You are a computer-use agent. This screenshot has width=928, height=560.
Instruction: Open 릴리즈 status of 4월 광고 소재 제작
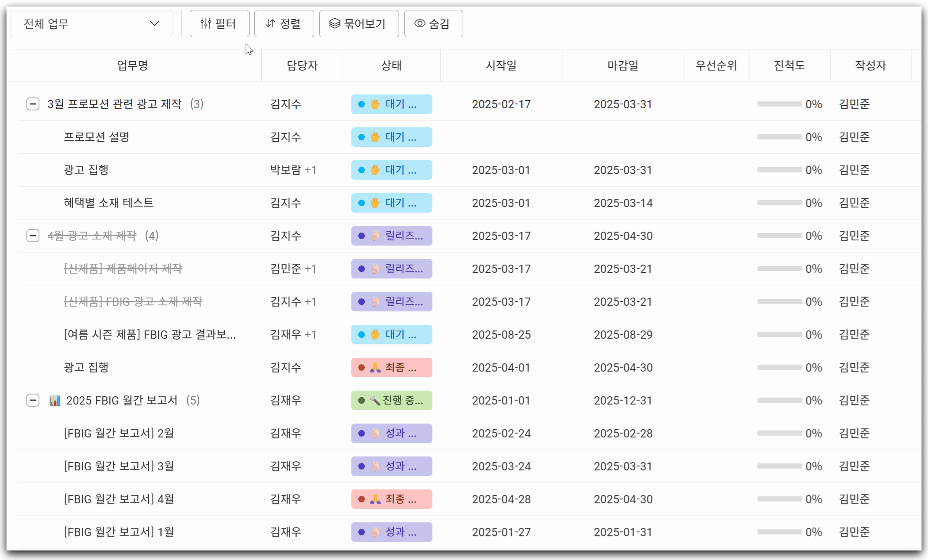(x=392, y=236)
